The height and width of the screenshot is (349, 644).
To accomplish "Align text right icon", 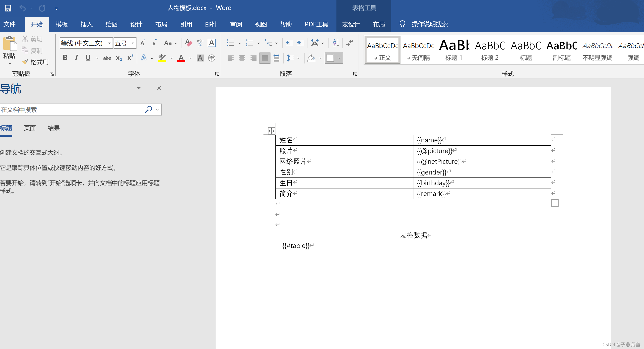I will pos(253,58).
